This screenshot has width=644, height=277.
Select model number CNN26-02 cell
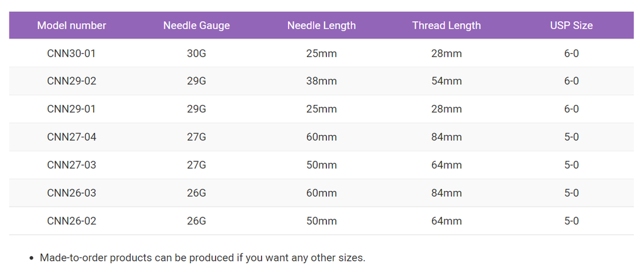[x=72, y=220]
